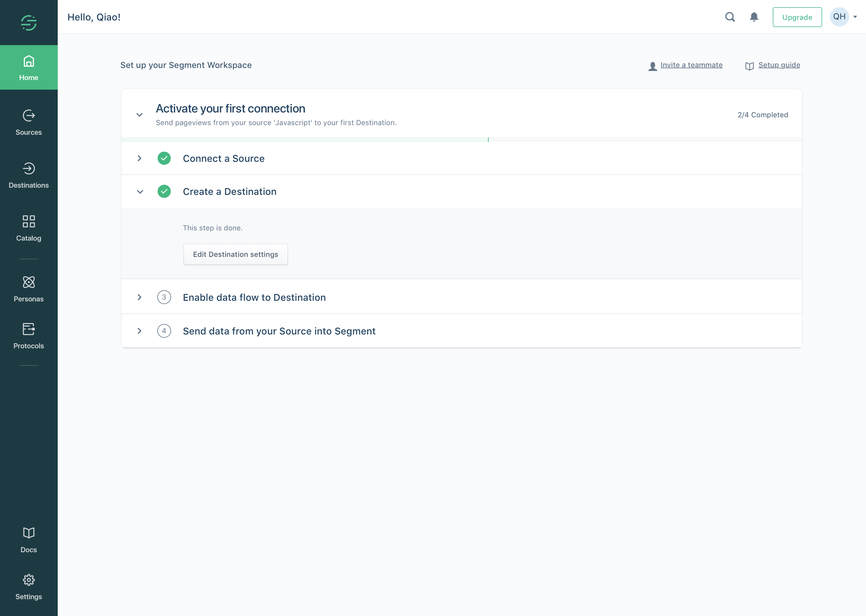Open Protocols in the sidebar
Screen dimensions: 866x616
pyautogui.click(x=29, y=336)
